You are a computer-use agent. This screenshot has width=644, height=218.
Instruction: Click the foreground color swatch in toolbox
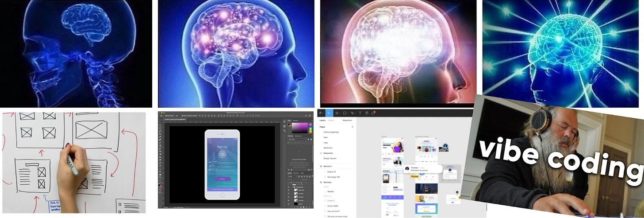tap(160, 185)
